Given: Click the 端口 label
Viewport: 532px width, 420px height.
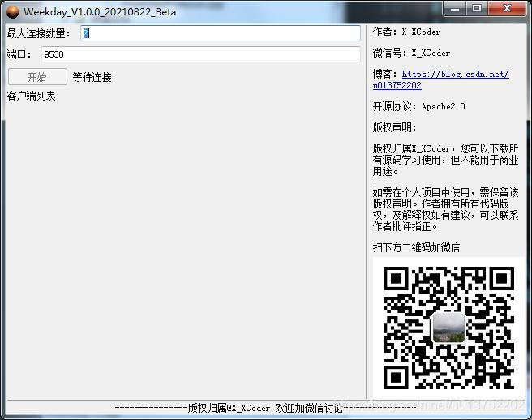Looking at the screenshot, I should click(19, 54).
